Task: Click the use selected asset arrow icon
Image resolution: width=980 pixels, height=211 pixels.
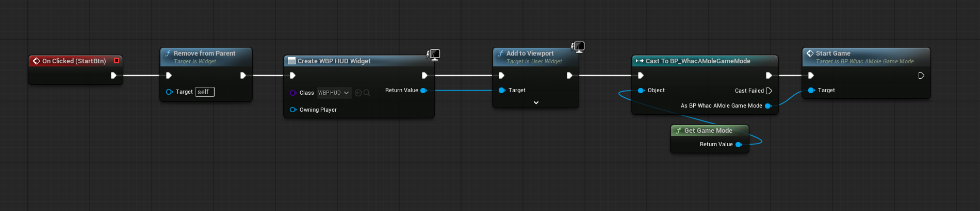Action: pyautogui.click(x=358, y=93)
